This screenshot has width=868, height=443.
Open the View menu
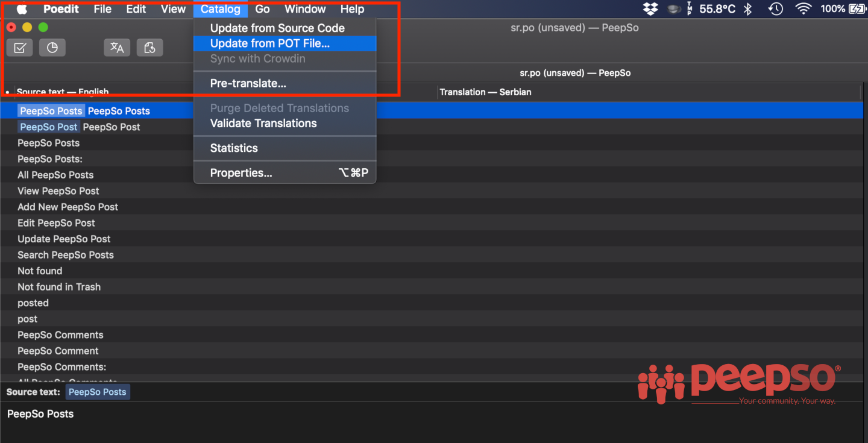[173, 9]
